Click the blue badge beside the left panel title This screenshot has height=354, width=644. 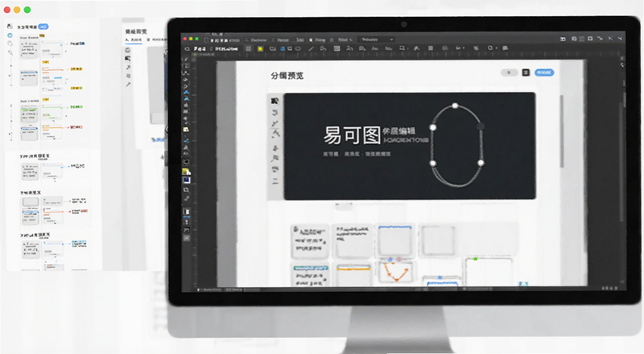(x=43, y=27)
